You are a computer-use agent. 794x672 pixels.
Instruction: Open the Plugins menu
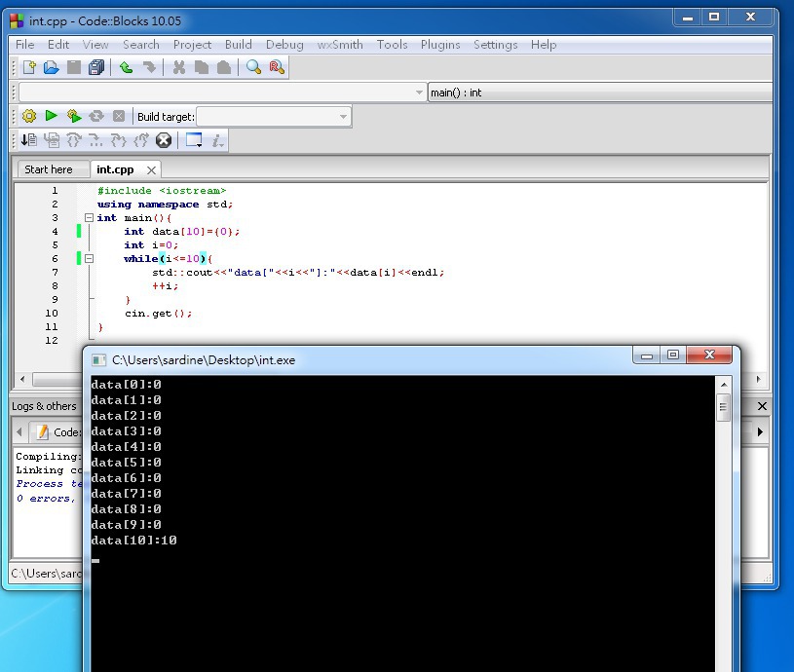click(x=440, y=44)
